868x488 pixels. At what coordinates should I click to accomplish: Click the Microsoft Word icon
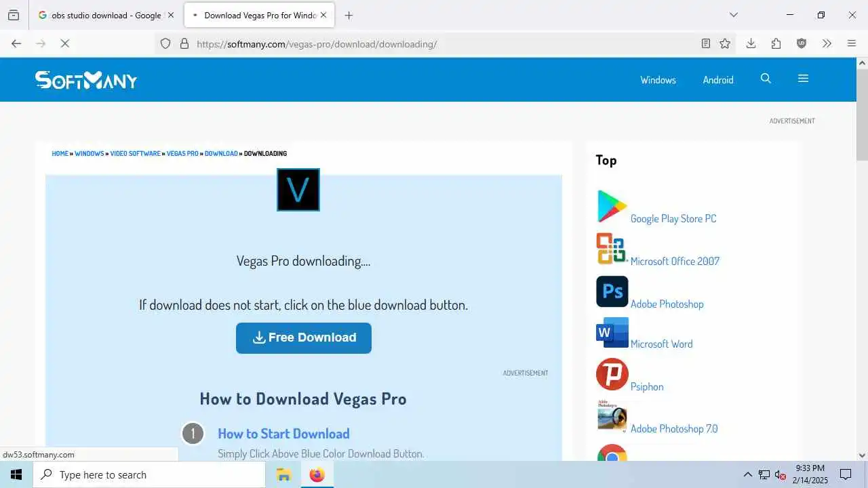click(612, 333)
